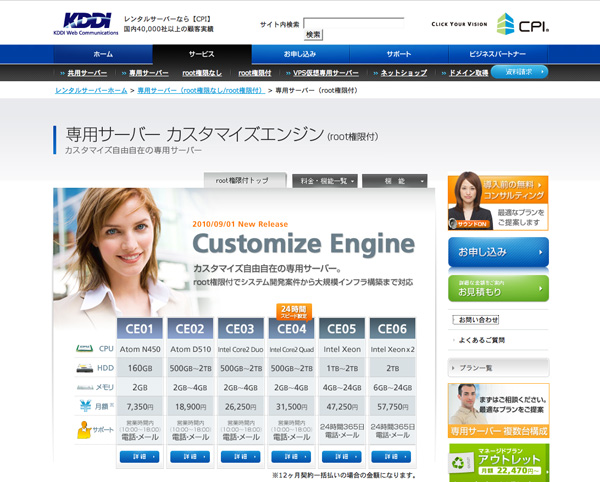Image resolution: width=600 pixels, height=482 pixels.
Task: Expand the 機能 dropdown tab
Action: [395, 181]
